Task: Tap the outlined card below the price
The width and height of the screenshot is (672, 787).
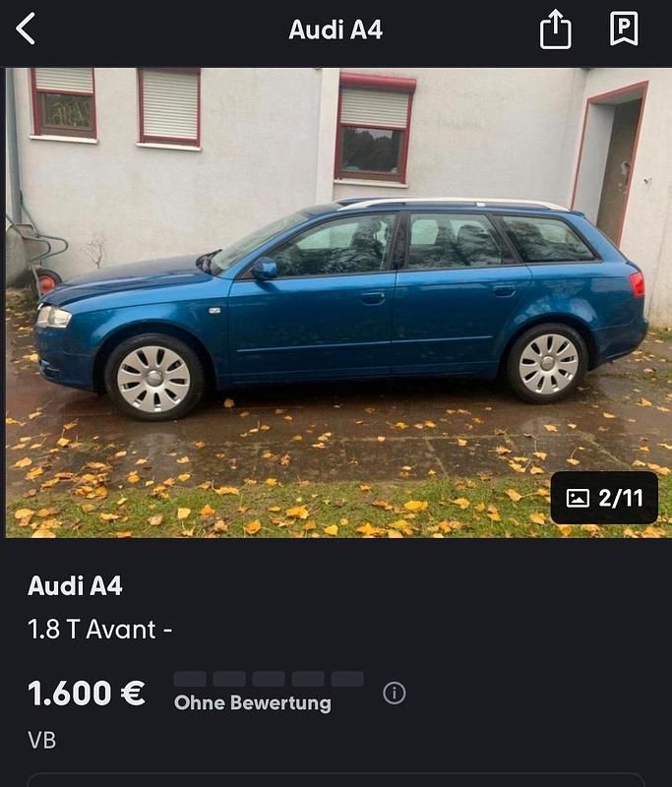Action: 336,780
